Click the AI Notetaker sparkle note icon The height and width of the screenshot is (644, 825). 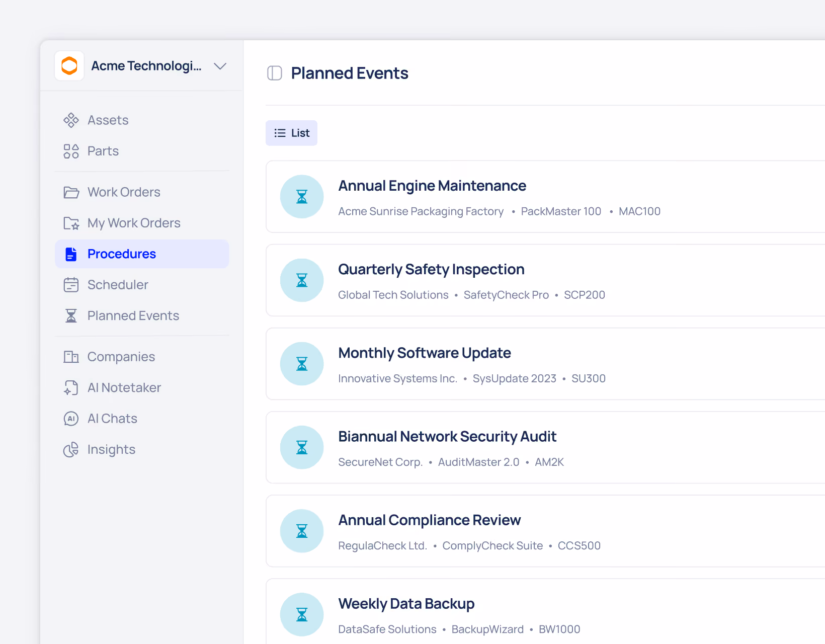click(71, 387)
